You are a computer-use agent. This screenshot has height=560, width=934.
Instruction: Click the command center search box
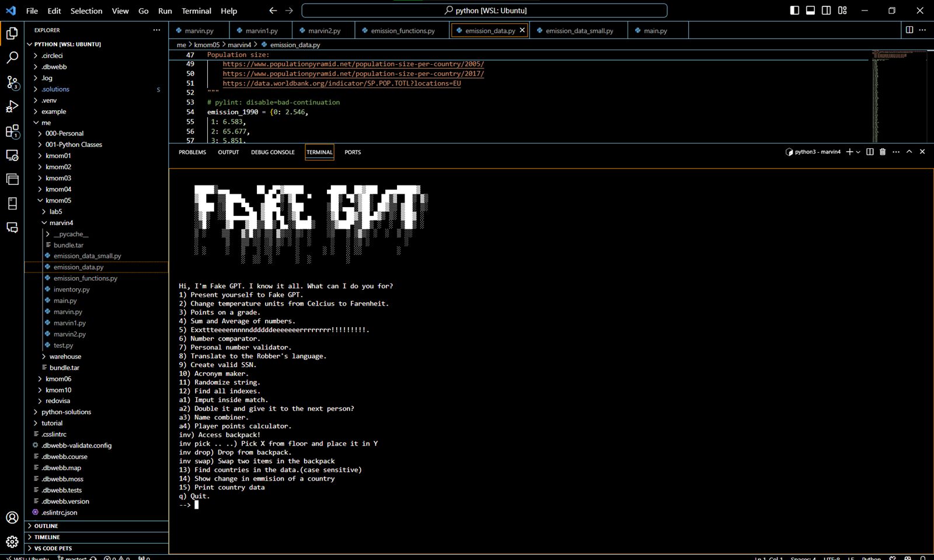pyautogui.click(x=485, y=10)
